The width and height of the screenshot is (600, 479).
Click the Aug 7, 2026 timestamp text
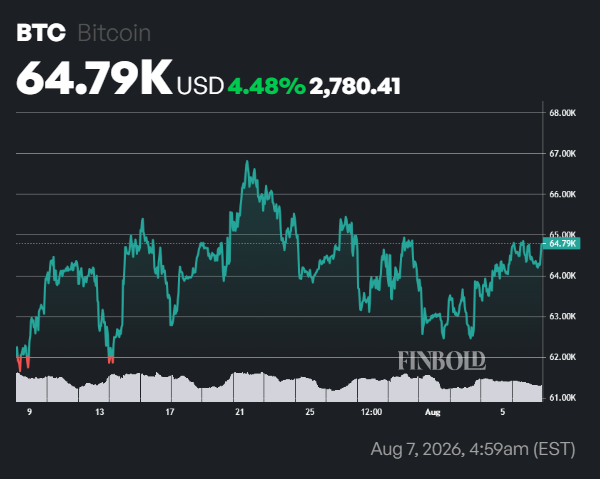tap(473, 449)
